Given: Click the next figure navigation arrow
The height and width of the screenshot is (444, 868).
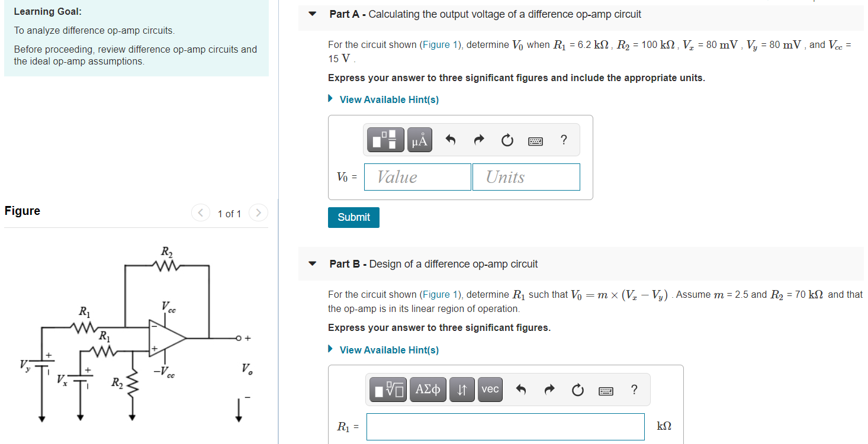Looking at the screenshot, I should tap(259, 213).
